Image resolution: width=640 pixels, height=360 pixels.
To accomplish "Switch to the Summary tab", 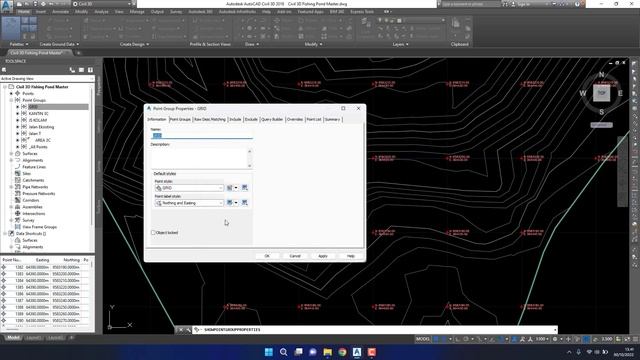I will coord(332,119).
